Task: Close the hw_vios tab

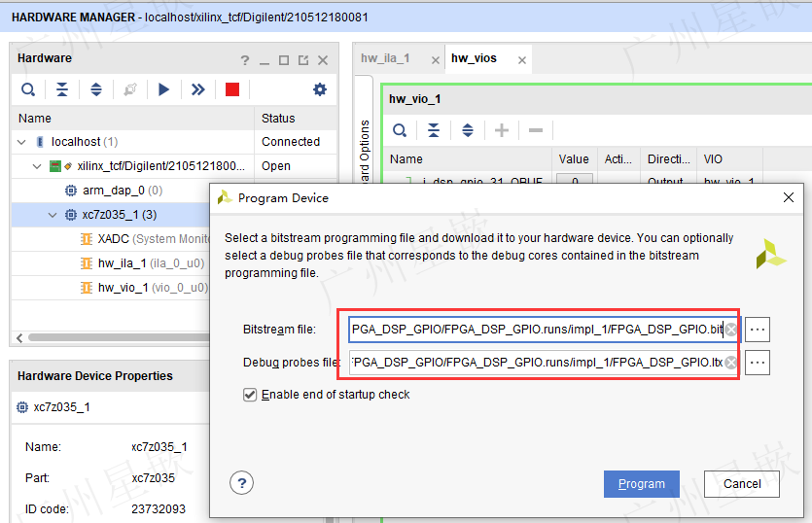Action: (x=522, y=60)
